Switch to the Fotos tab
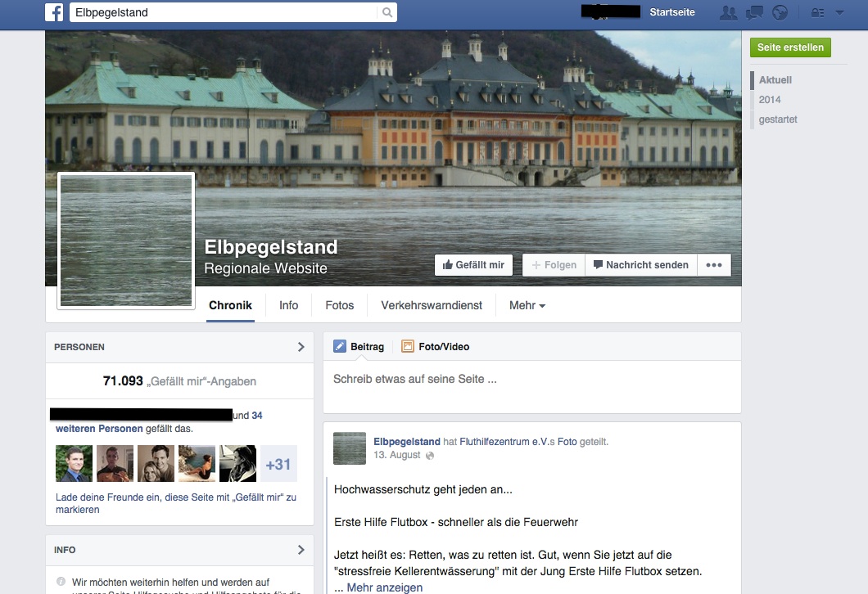This screenshot has height=594, width=868. 339,305
